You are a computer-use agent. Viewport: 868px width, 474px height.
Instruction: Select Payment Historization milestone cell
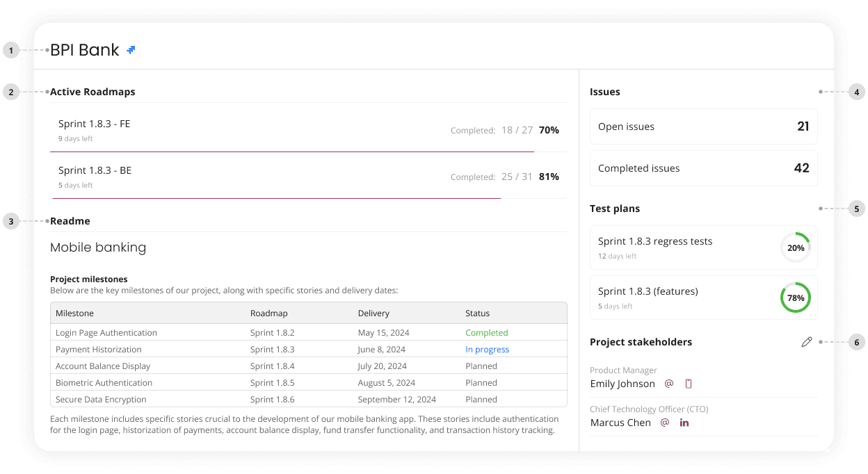pos(99,350)
